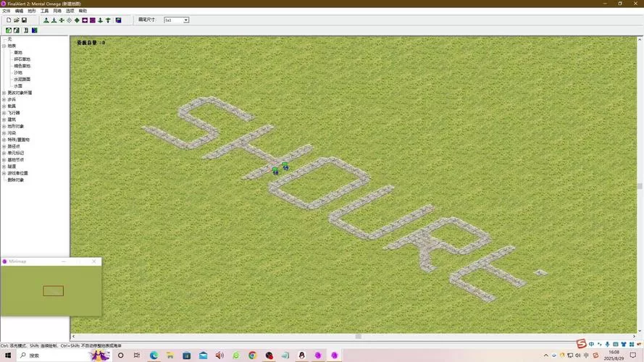This screenshot has width=644, height=362.
Task: Open the 帮助 menu
Action: click(83, 11)
